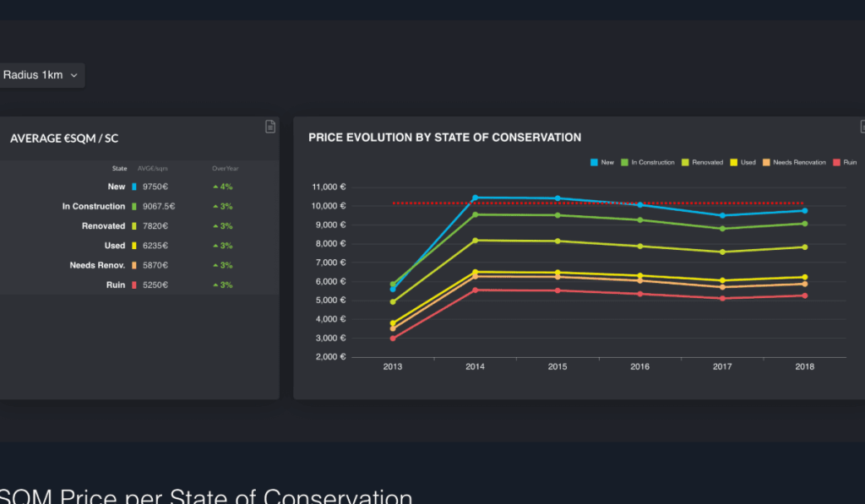Click the Renovated legend color square
Screen dimensions: 865x504
(x=684, y=162)
